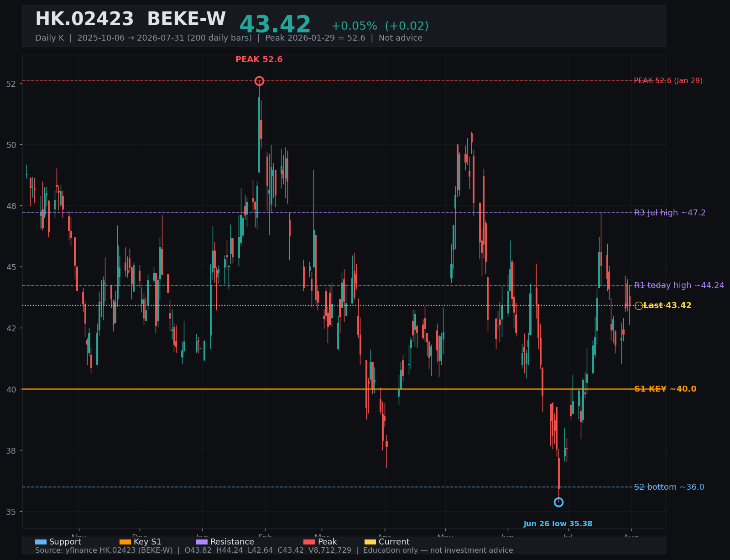
Task: Click the blue Support legend swatch
Action: [41, 542]
